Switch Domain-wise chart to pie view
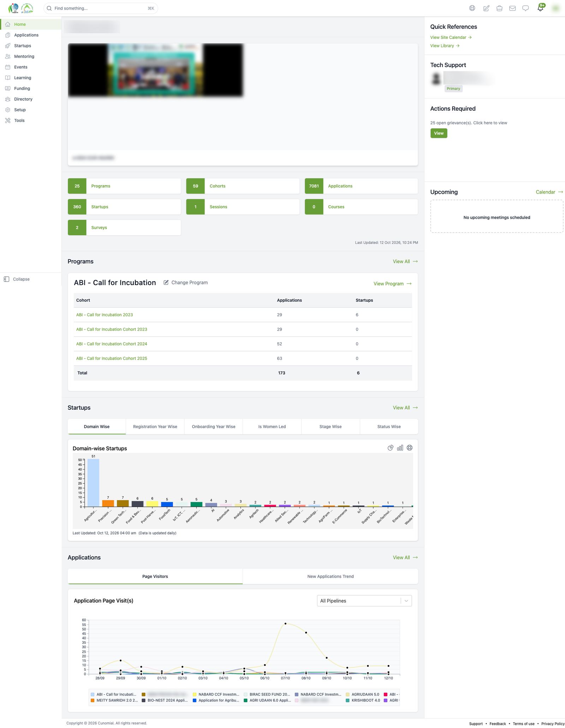 390,448
